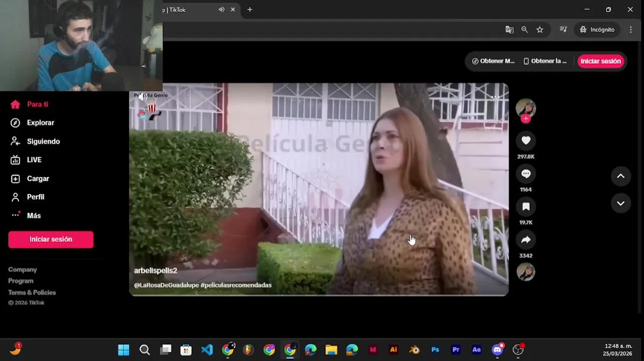This screenshot has height=361, width=644.
Task: Expand the Terms & Policies footer section
Action: pos(32,293)
